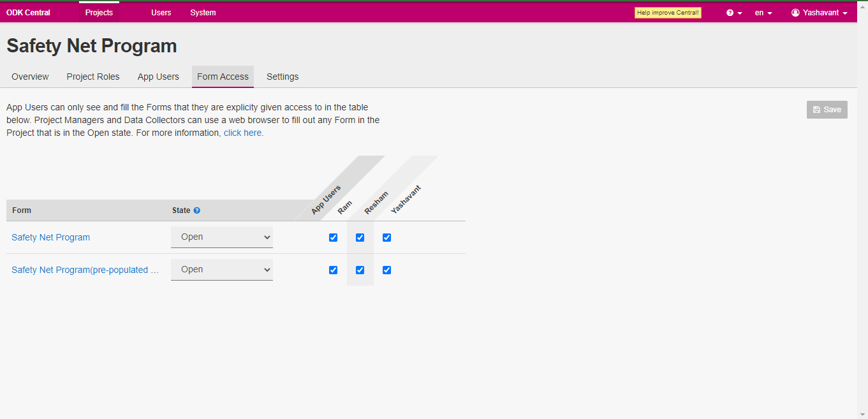Follow the 'click here' information link
Image resolution: width=868 pixels, height=419 pixels.
click(x=243, y=133)
